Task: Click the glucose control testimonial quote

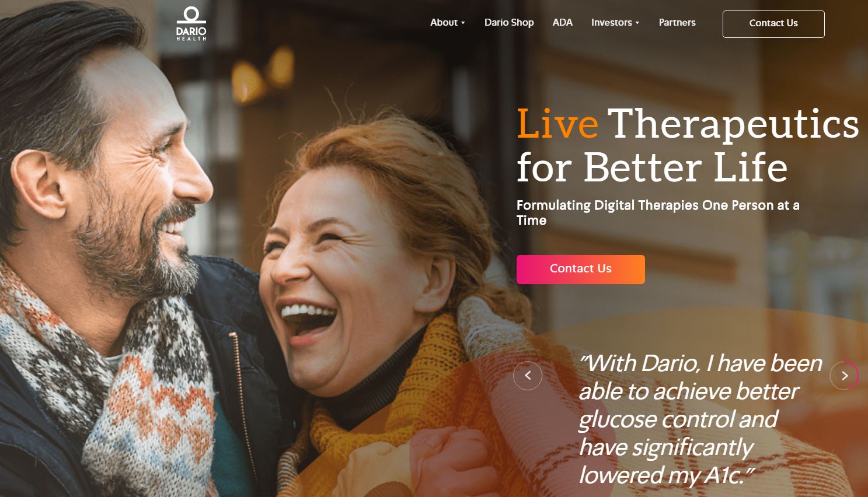Action: coord(700,419)
